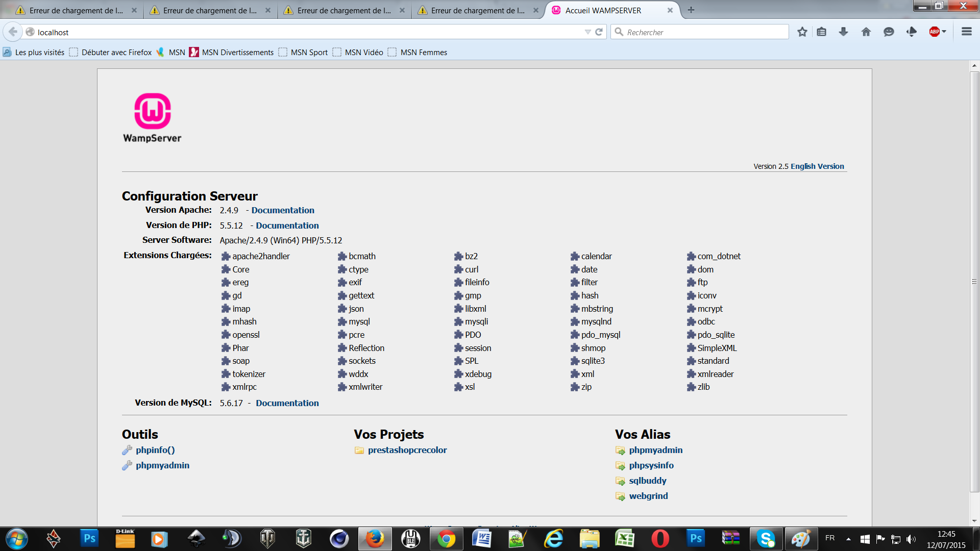The width and height of the screenshot is (980, 551).
Task: Open the Les plus visités bookmark
Action: [x=34, y=52]
